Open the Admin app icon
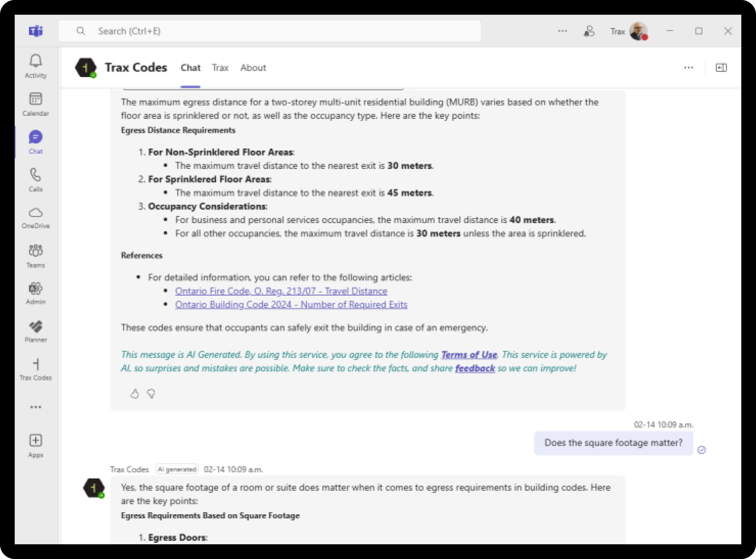This screenshot has width=756, height=559. [x=35, y=293]
